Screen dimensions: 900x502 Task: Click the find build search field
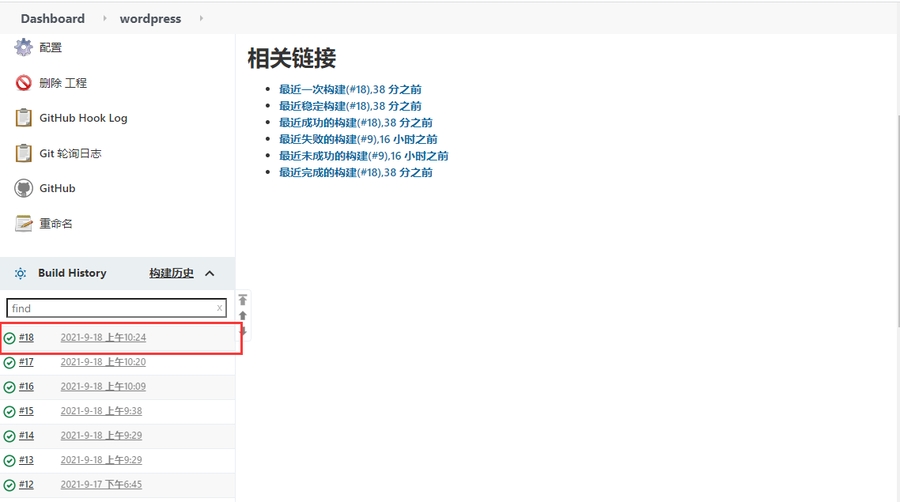point(110,308)
